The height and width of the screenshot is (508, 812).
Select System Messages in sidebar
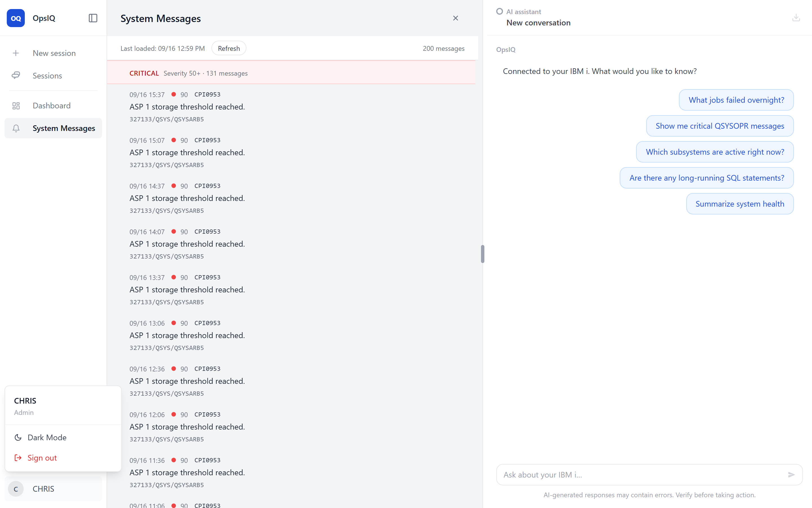[x=53, y=128]
